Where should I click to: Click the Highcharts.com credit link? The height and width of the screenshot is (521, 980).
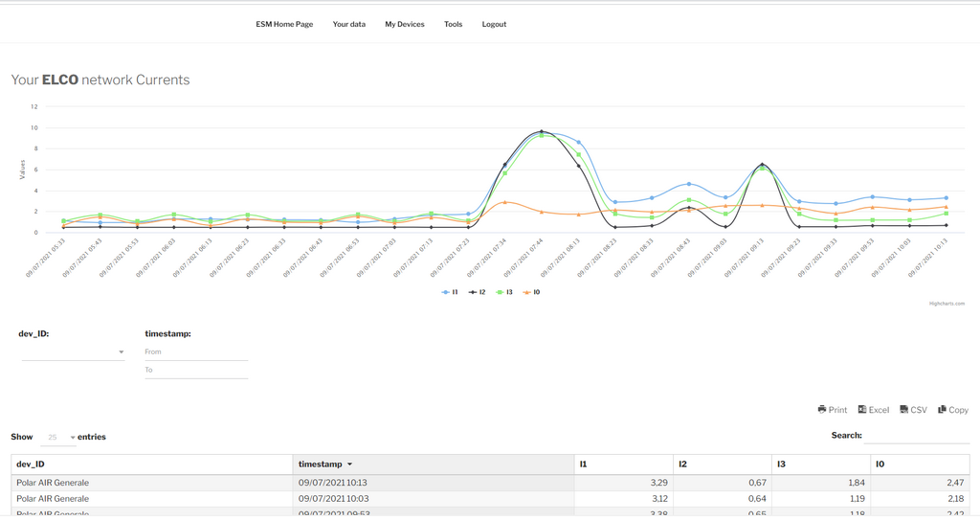[x=947, y=304]
